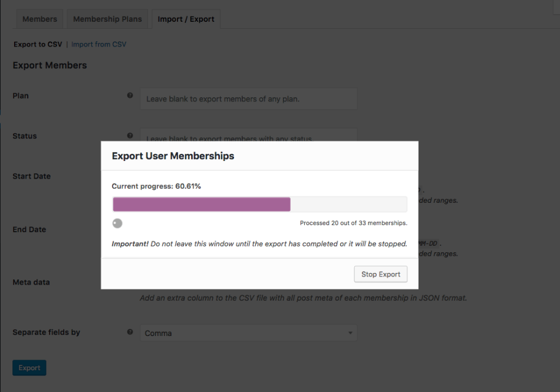Click the help icon next to Start Date
The width and height of the screenshot is (560, 392).
(x=130, y=176)
